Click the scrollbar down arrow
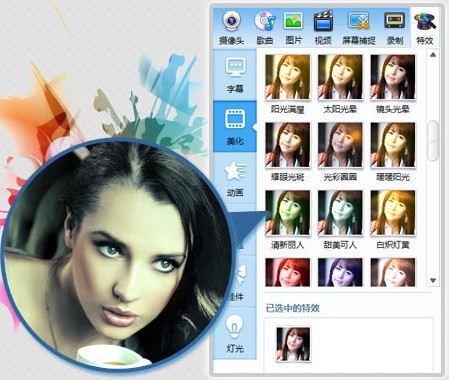Viewport: 449px width, 380px height. pyautogui.click(x=433, y=280)
